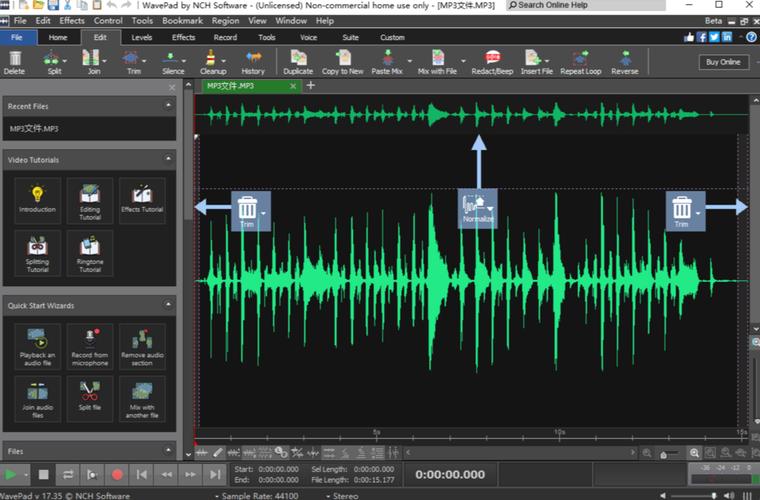The height and width of the screenshot is (500, 760).
Task: Close the left sidebar panel
Action: pyautogui.click(x=172, y=87)
